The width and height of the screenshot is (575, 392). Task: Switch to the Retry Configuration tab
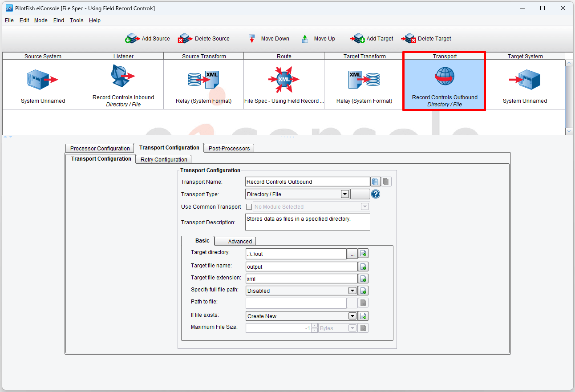coord(164,159)
